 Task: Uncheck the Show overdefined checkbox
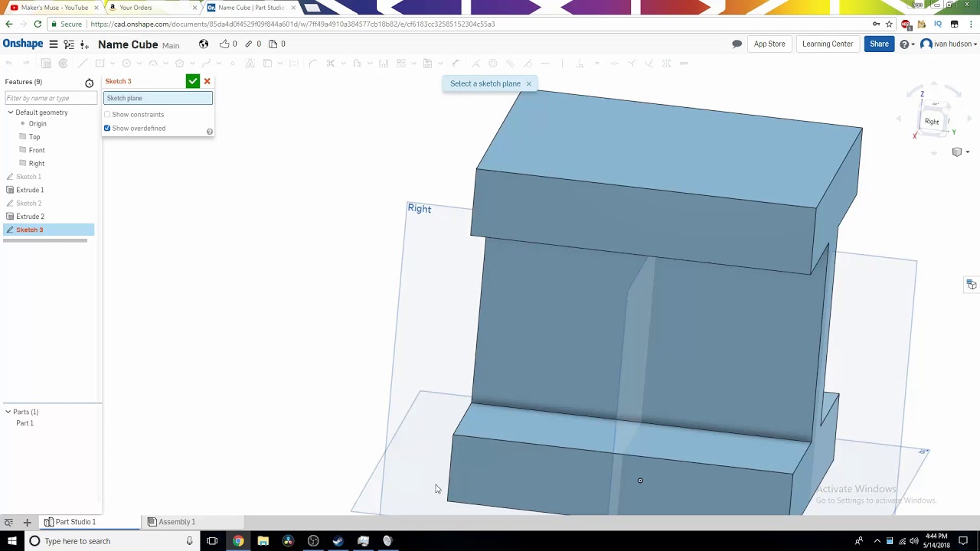pyautogui.click(x=107, y=129)
